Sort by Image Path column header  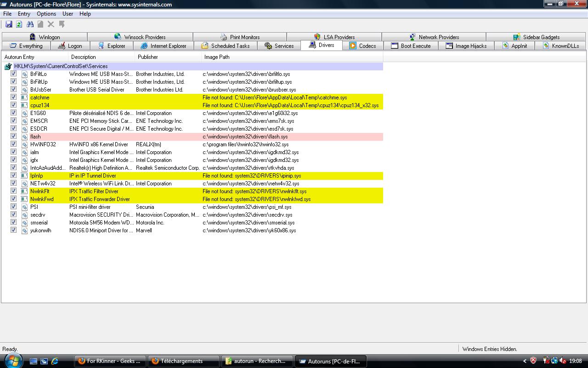[292, 57]
